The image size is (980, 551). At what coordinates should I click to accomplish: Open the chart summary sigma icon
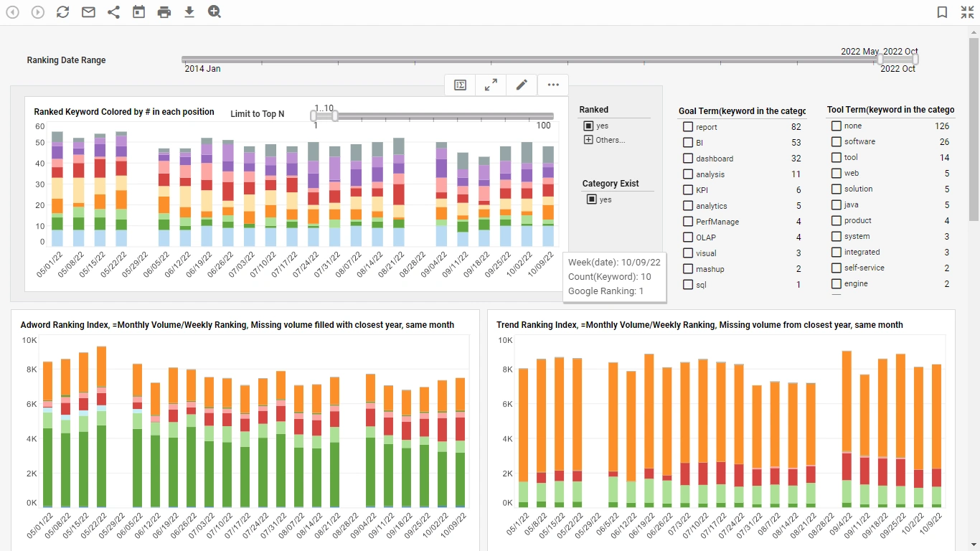click(x=459, y=85)
